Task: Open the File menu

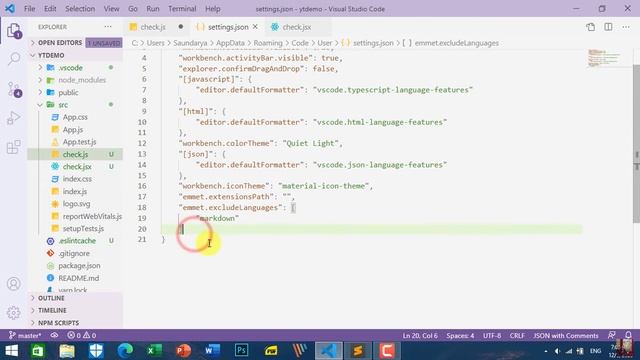Action: point(29,9)
